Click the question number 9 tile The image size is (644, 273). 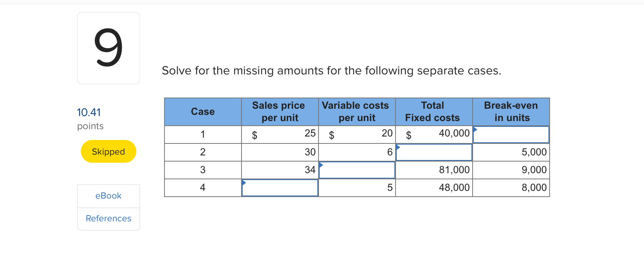[108, 48]
